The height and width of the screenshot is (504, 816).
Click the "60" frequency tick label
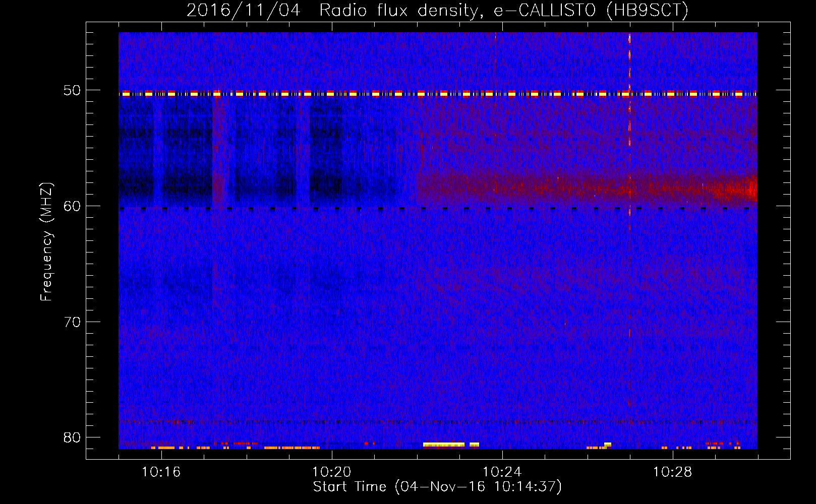click(72, 206)
